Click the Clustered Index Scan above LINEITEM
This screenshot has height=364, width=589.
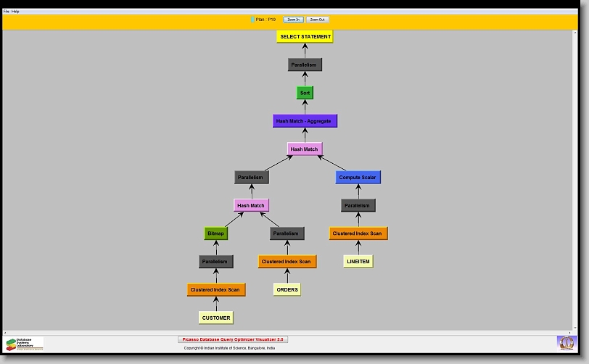tap(358, 233)
